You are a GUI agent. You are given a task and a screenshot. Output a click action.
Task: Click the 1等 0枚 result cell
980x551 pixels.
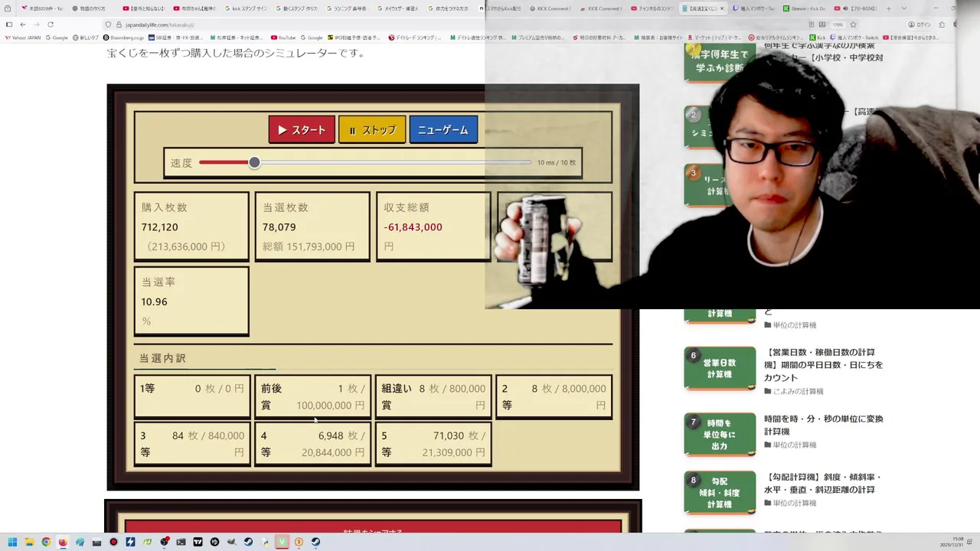pyautogui.click(x=191, y=396)
